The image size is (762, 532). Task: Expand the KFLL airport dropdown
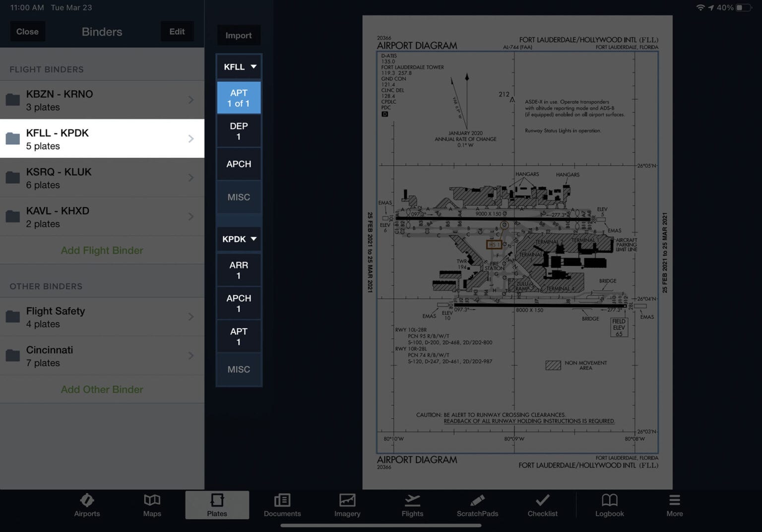(x=239, y=66)
